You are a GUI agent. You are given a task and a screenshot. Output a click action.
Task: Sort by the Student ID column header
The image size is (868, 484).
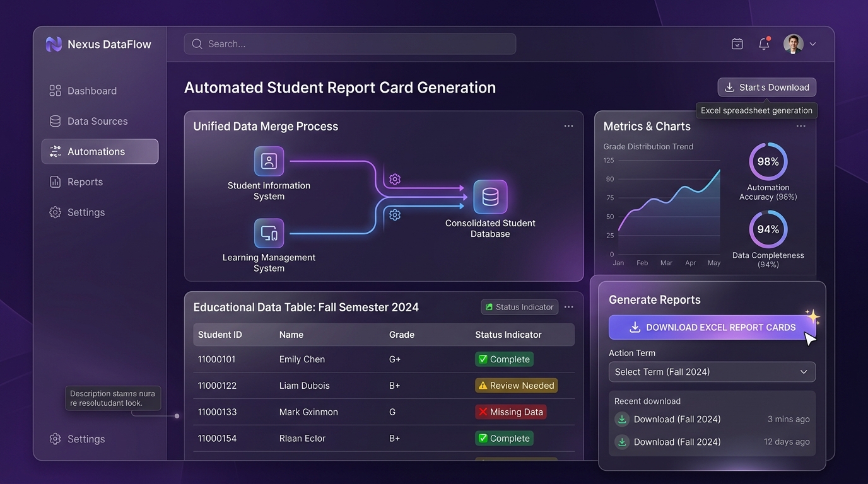pyautogui.click(x=220, y=335)
